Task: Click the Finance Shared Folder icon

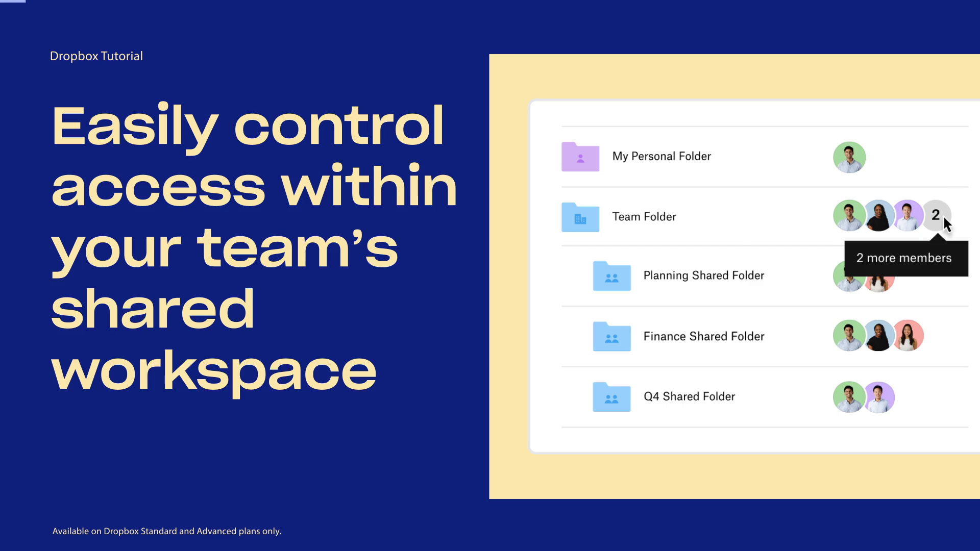Action: coord(610,336)
